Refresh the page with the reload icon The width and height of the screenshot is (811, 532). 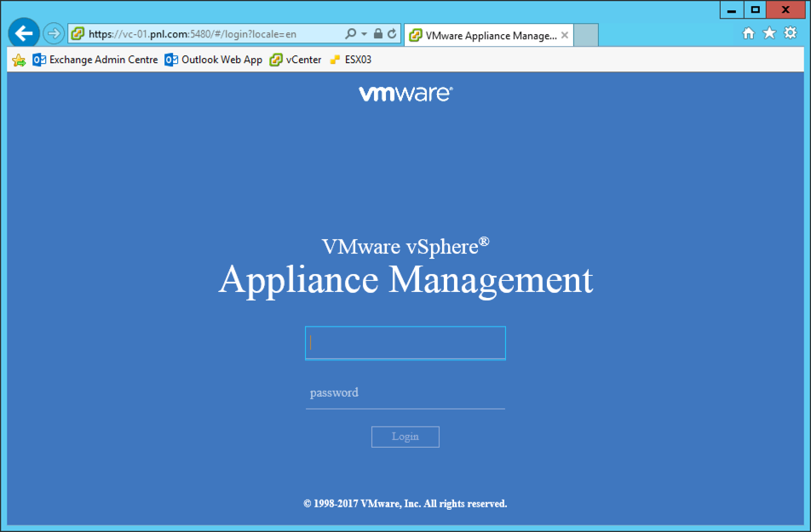coord(392,34)
